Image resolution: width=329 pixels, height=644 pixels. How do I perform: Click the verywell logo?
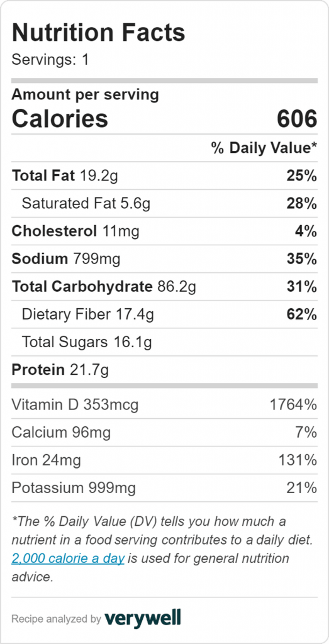(143, 618)
